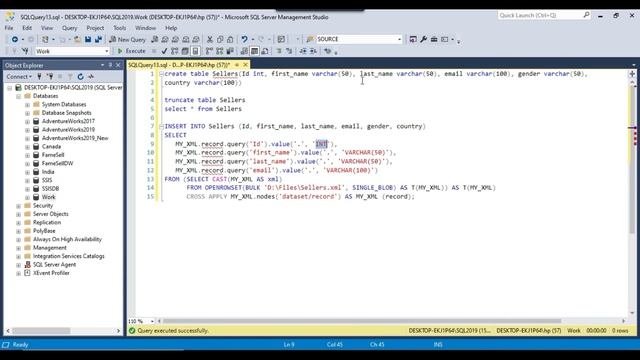Screen dimensions: 640x360
Task: Click the Display Estimated Execution Plan icon
Action: pyautogui.click(x=175, y=51)
